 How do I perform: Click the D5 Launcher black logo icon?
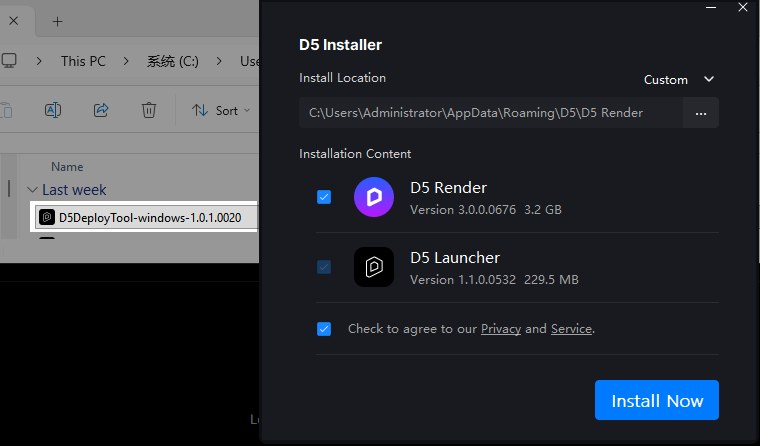point(374,267)
